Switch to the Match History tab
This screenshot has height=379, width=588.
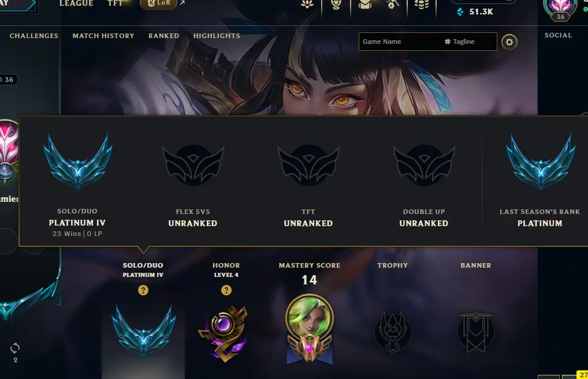click(x=103, y=36)
